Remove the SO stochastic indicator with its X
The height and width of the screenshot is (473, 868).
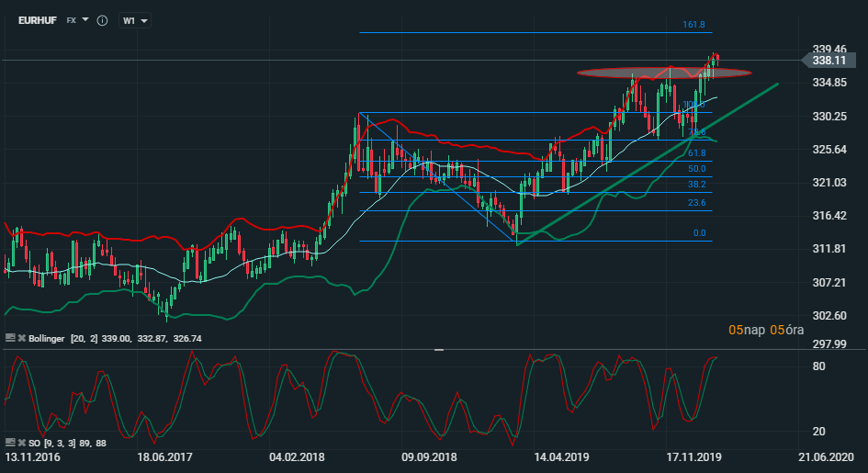(x=20, y=444)
